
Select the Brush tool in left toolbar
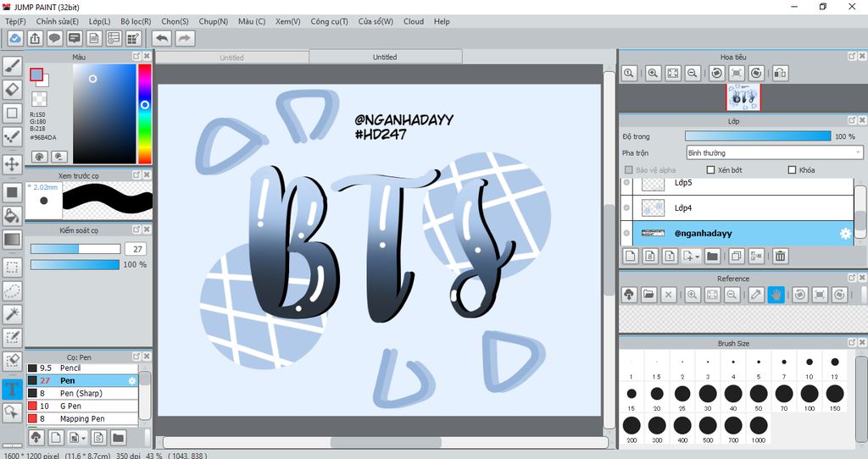point(12,66)
